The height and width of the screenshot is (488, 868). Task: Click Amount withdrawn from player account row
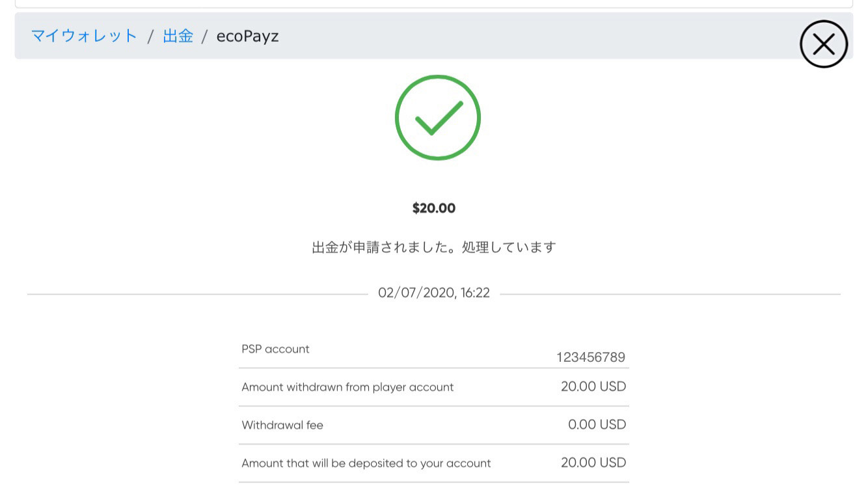(x=434, y=387)
